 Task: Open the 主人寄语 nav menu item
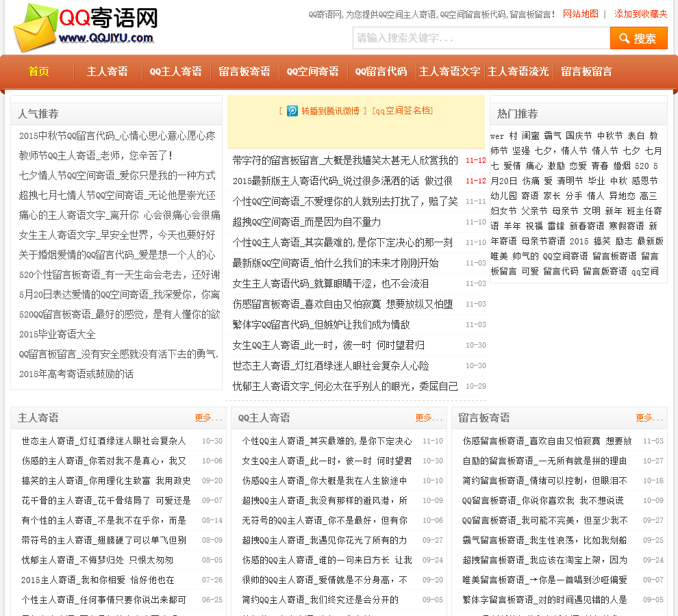click(x=108, y=71)
